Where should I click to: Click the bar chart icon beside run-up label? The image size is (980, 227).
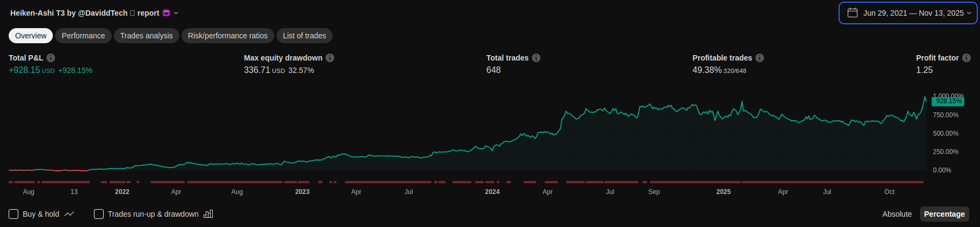(x=208, y=214)
